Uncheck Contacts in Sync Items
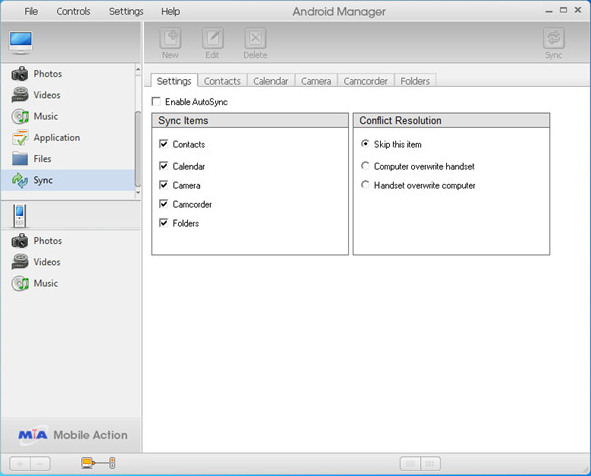Image resolution: width=591 pixels, height=476 pixels. (x=164, y=144)
